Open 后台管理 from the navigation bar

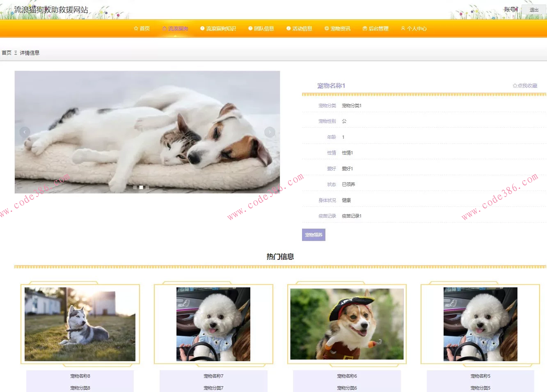(x=375, y=29)
